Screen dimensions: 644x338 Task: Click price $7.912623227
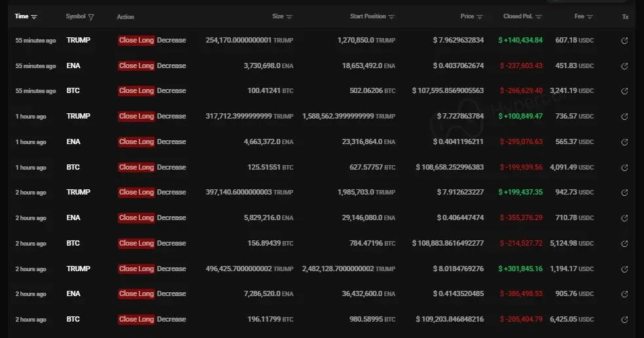(x=460, y=193)
